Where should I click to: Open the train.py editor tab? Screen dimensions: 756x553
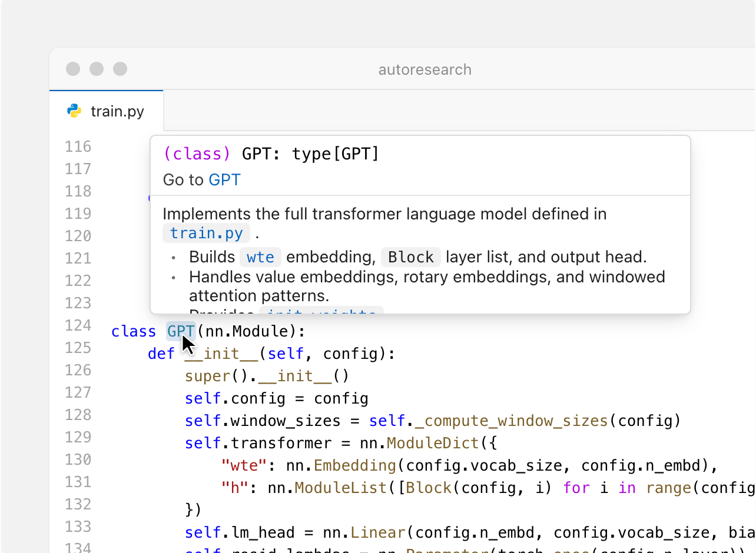click(107, 111)
